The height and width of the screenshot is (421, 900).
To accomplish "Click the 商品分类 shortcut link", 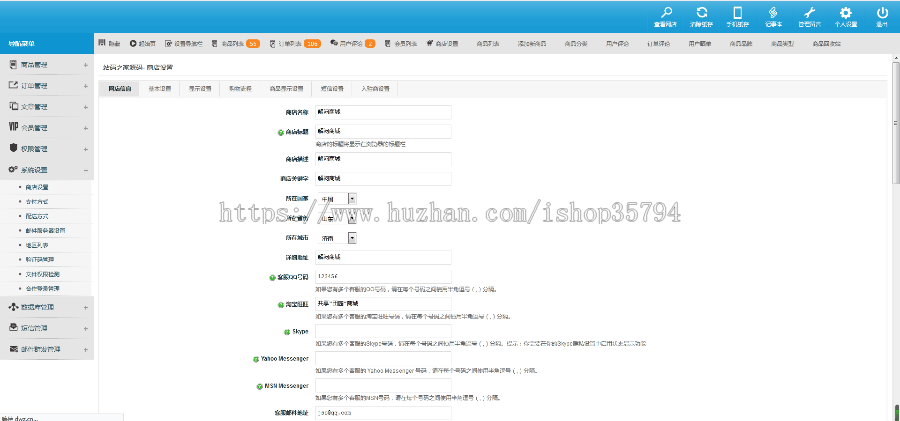I will pos(576,44).
